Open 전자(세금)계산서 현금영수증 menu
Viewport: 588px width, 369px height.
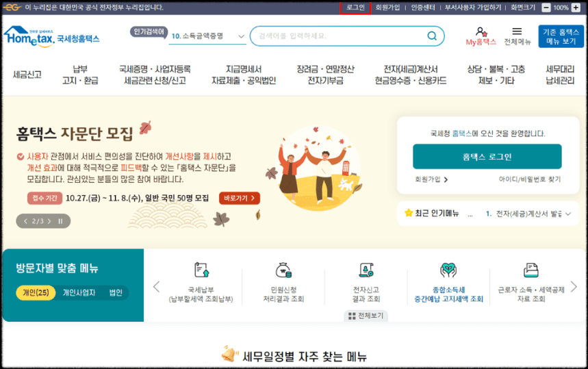(x=411, y=75)
